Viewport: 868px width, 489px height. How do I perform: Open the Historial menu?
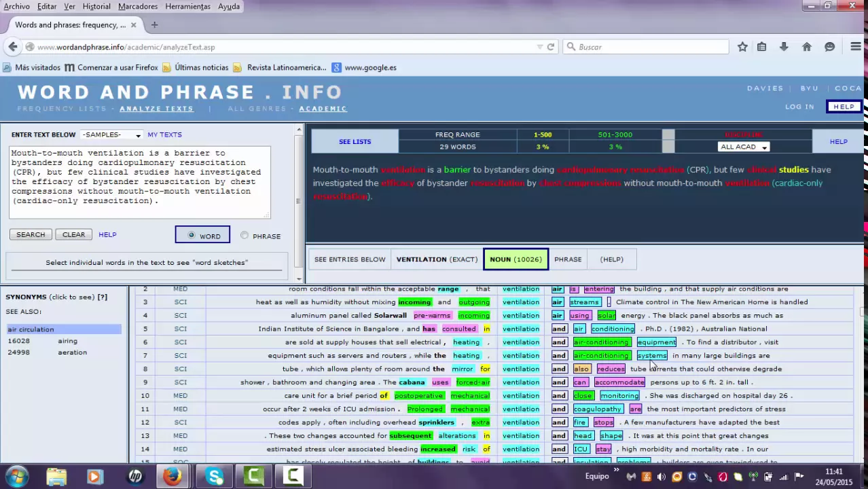(x=96, y=6)
